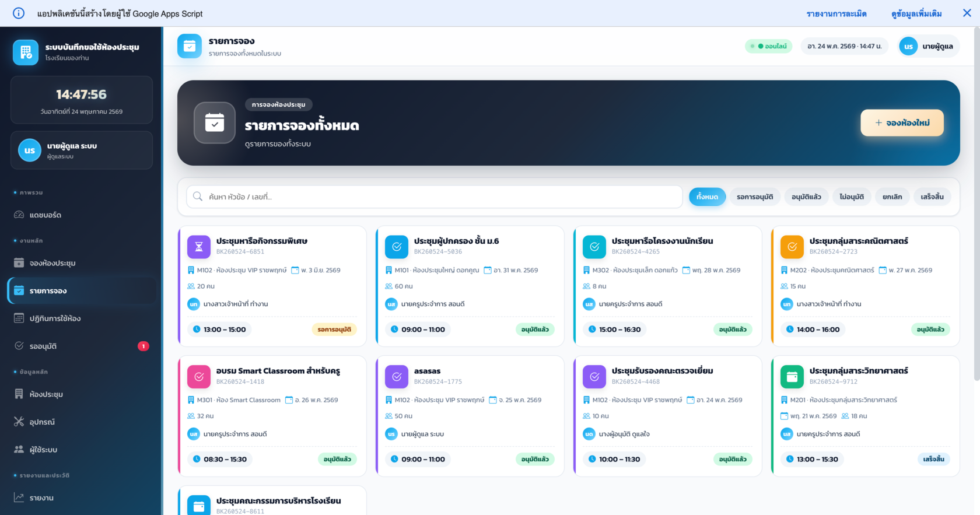Dismiss the Google Apps Script banner

pyautogui.click(x=967, y=13)
